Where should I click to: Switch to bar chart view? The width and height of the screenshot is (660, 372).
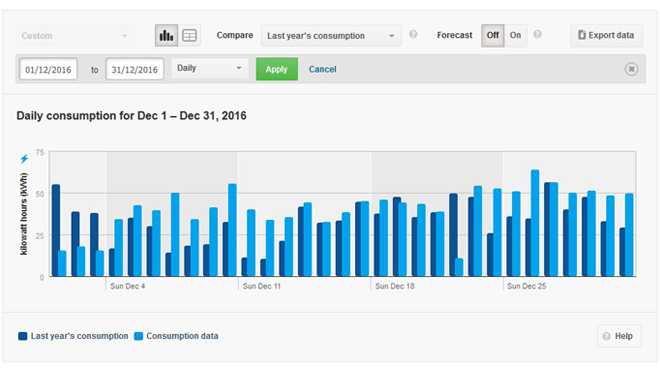point(166,35)
